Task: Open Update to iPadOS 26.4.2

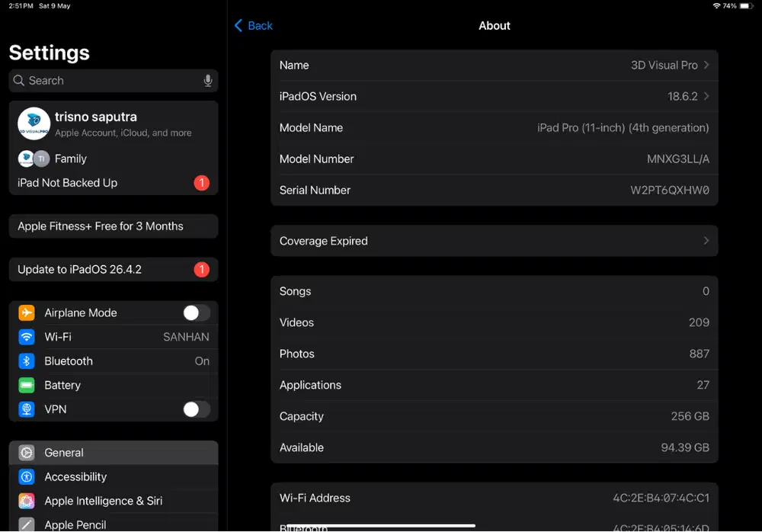Action: (114, 269)
